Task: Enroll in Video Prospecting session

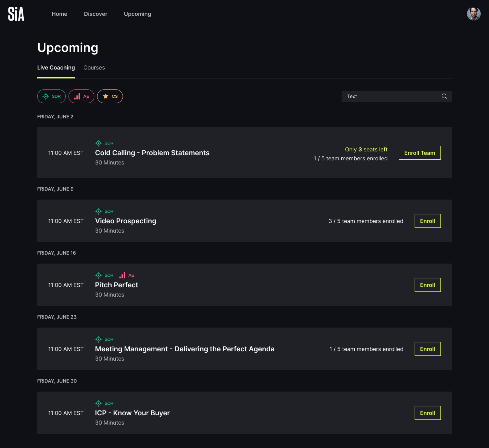Action: (x=427, y=221)
